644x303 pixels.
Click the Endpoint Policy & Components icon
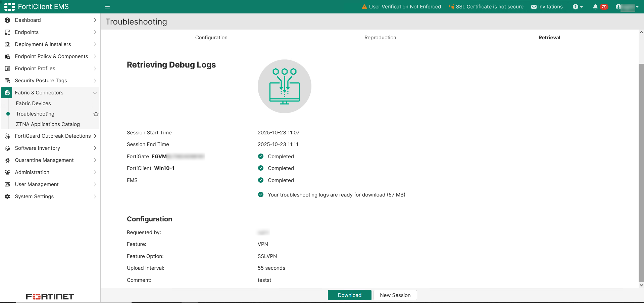[7, 56]
